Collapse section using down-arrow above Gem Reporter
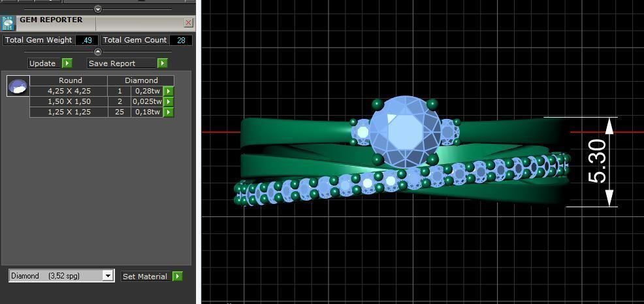 tap(98, 9)
